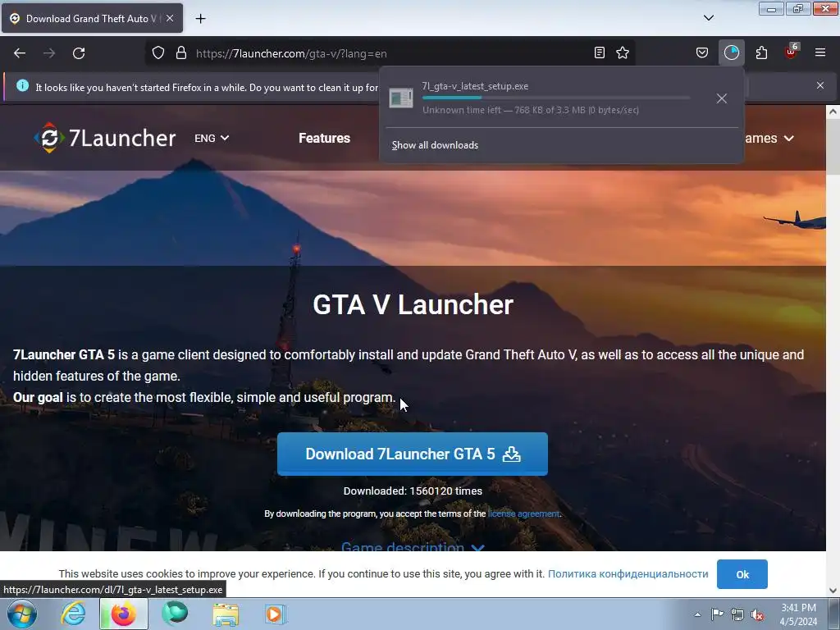Click Download 7Launcher GTA 5 button
Viewport: 840px width, 630px height.
[x=413, y=454]
